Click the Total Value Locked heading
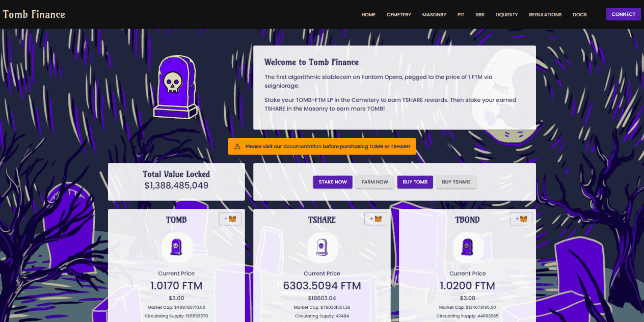 click(x=176, y=174)
